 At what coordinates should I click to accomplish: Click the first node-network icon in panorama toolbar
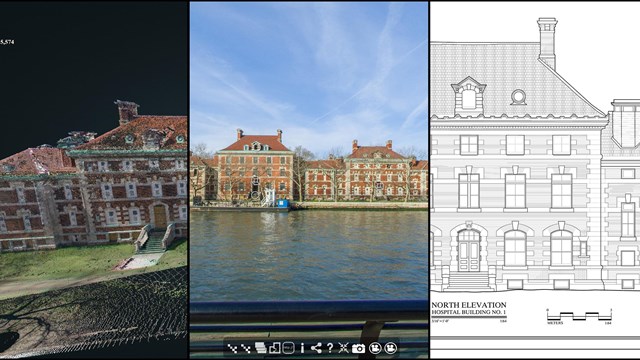pos(232,348)
